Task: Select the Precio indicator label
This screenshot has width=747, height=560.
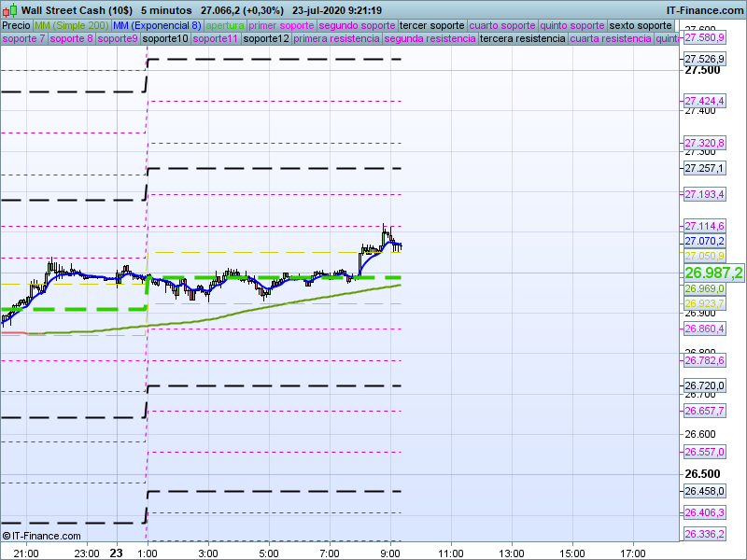Action: tap(16, 25)
